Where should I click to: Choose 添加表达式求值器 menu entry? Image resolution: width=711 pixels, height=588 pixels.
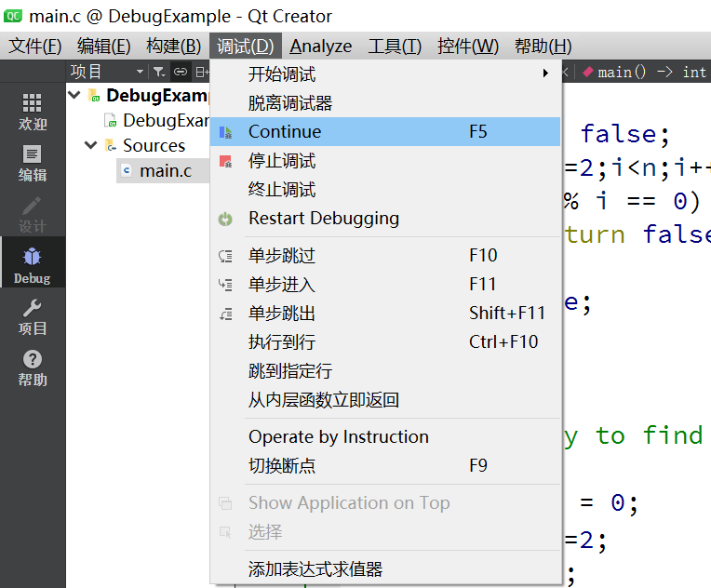click(x=385, y=569)
